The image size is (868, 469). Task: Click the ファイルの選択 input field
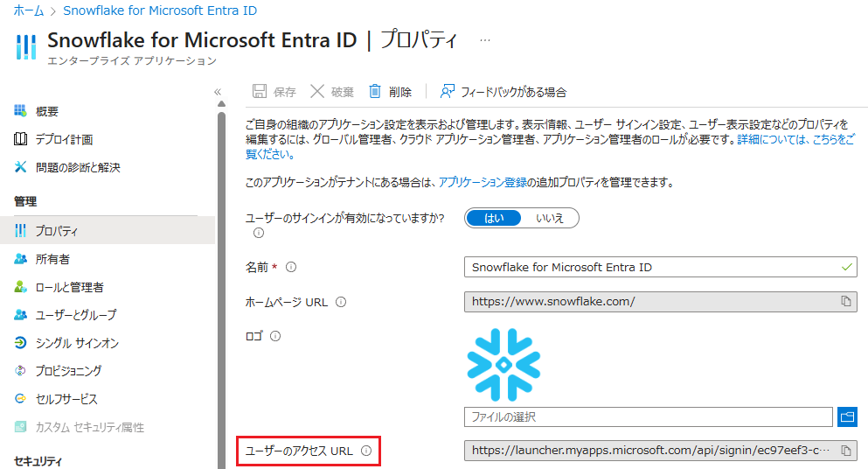(649, 416)
